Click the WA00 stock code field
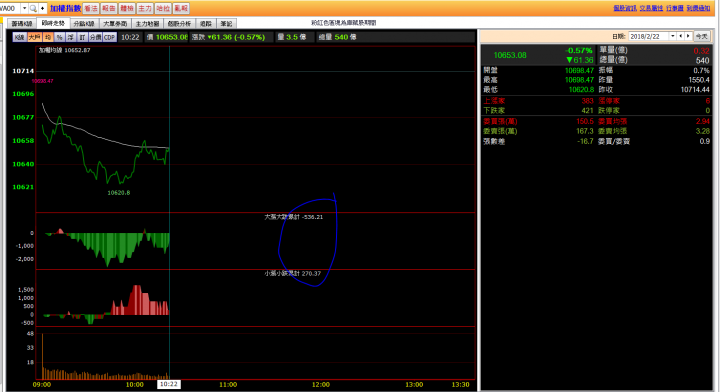The height and width of the screenshot is (392, 720). coord(10,8)
